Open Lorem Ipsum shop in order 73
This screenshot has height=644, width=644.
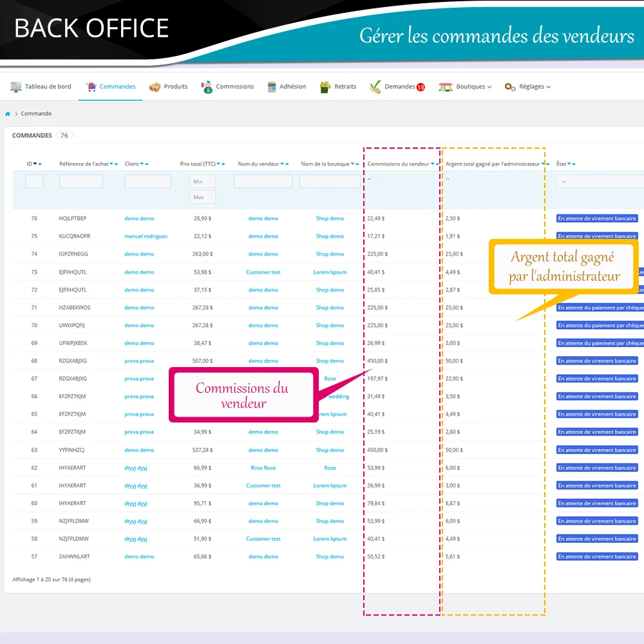click(330, 272)
